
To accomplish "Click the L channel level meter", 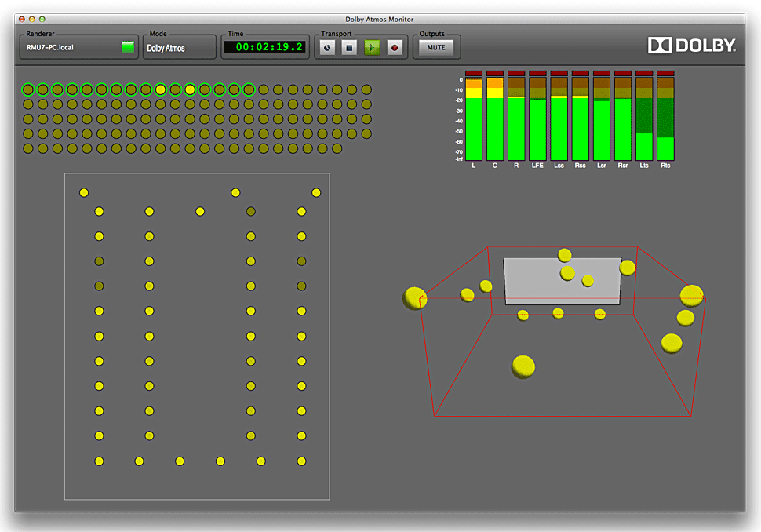I will (474, 118).
